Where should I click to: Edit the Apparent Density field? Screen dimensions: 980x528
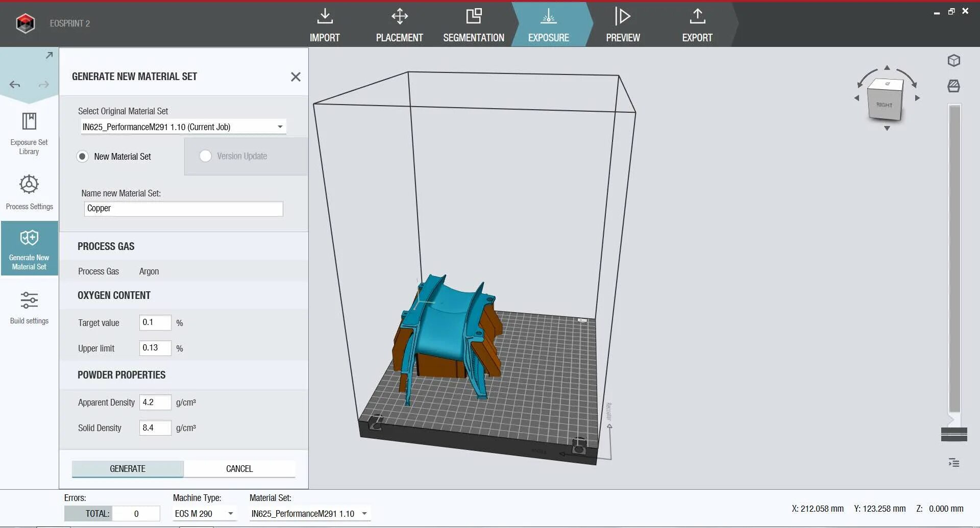(155, 403)
